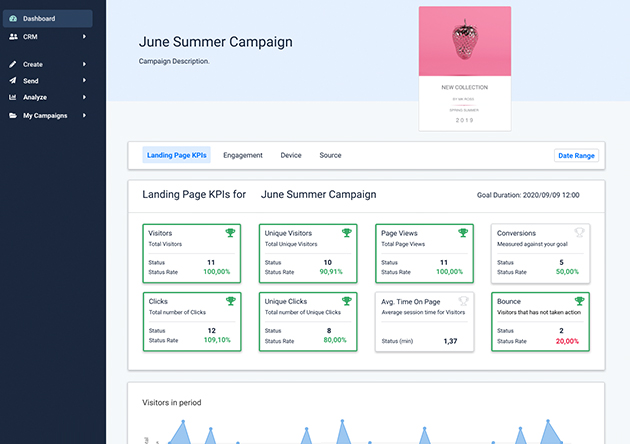Select the Landing Page KPIs tab
Viewport: 630px width, 444px height.
click(176, 155)
